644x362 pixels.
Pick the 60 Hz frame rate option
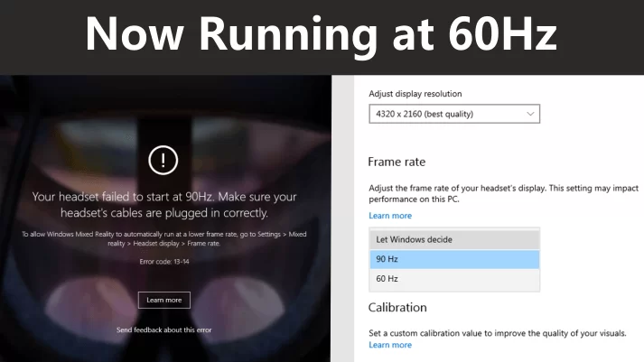point(454,279)
